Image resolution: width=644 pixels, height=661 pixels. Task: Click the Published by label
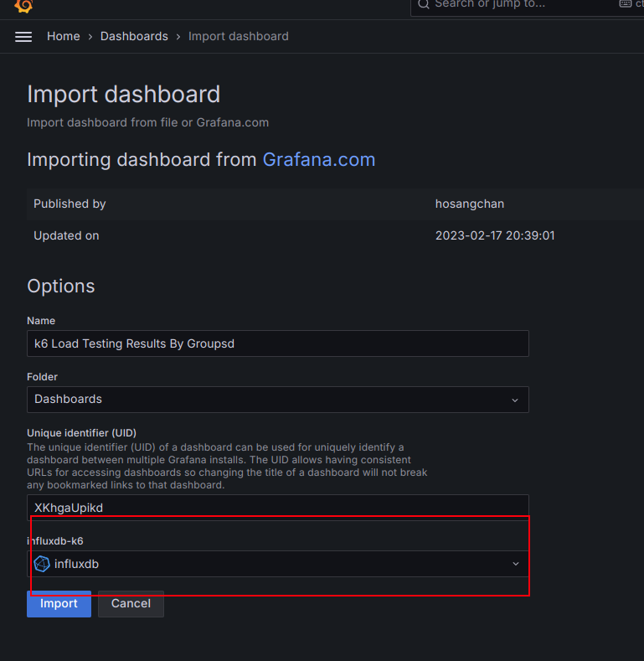click(x=70, y=204)
